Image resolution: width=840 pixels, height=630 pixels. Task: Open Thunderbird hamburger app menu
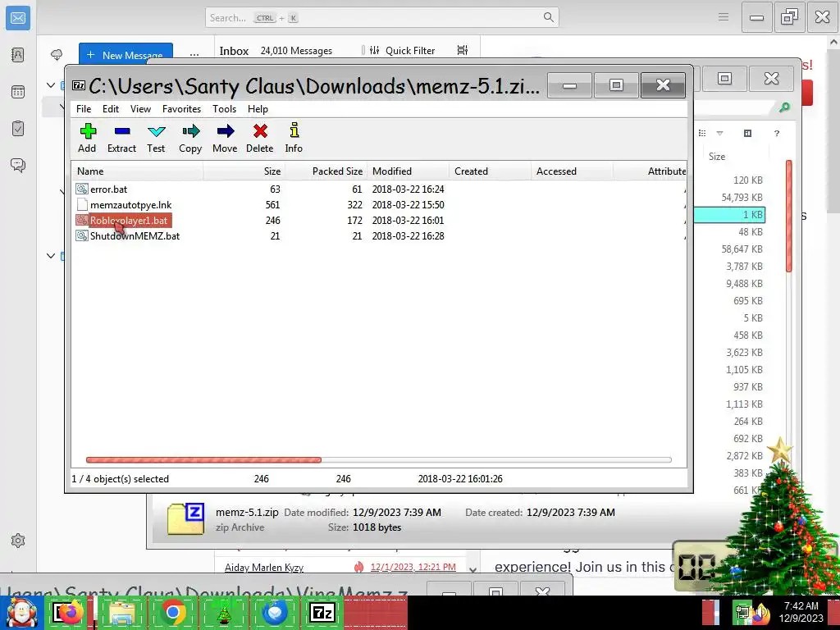pyautogui.click(x=724, y=17)
